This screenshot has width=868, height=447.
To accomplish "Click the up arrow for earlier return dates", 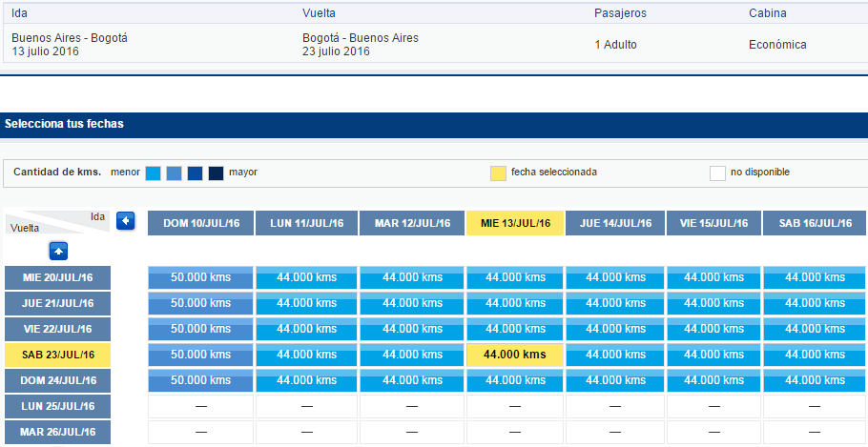I will tap(59, 252).
